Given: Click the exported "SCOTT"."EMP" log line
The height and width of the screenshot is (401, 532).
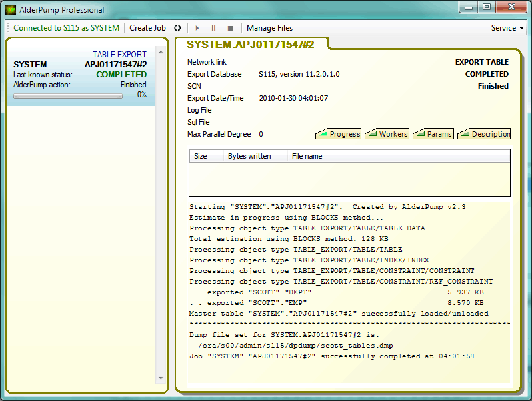Looking at the screenshot, I should (x=336, y=302).
